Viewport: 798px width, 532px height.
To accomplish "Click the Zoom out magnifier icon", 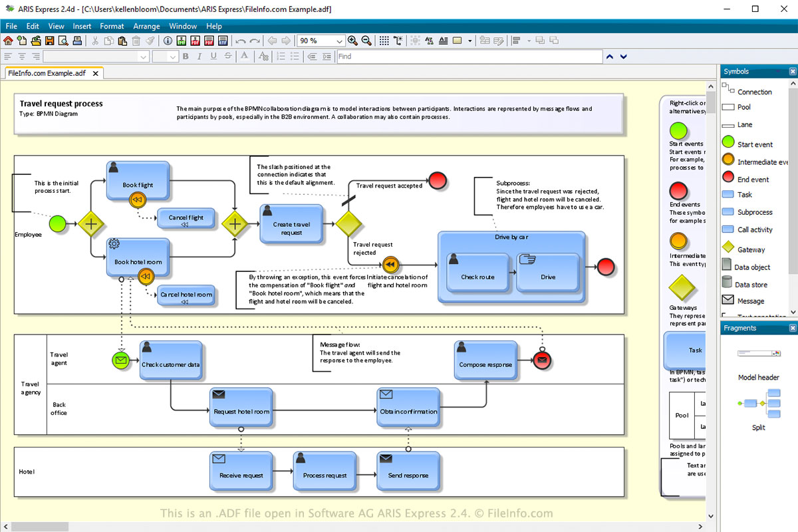I will click(x=366, y=41).
